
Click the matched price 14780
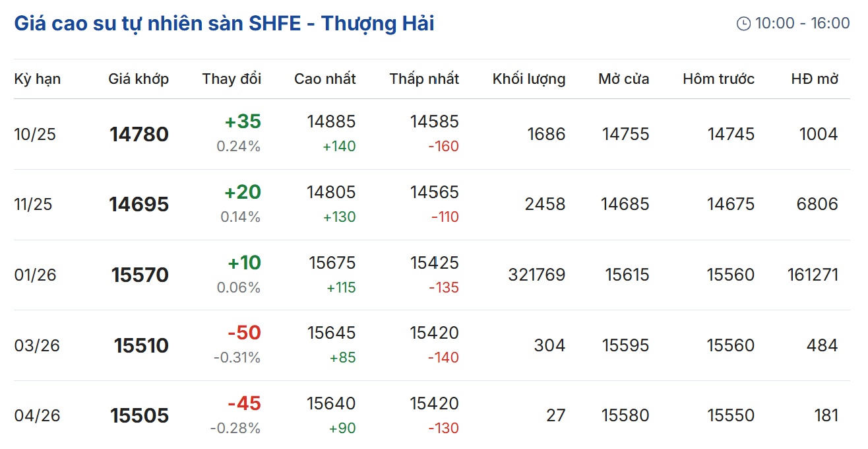coord(139,135)
